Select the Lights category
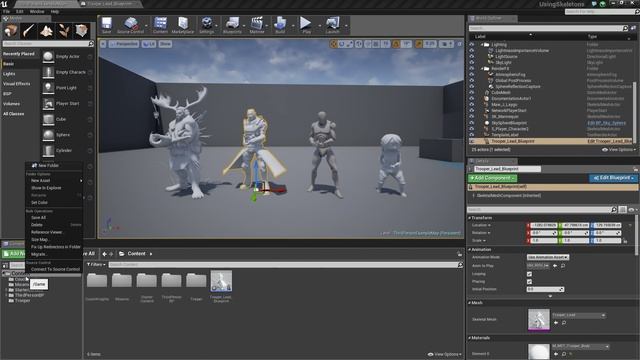The height and width of the screenshot is (360, 640). coord(9,74)
